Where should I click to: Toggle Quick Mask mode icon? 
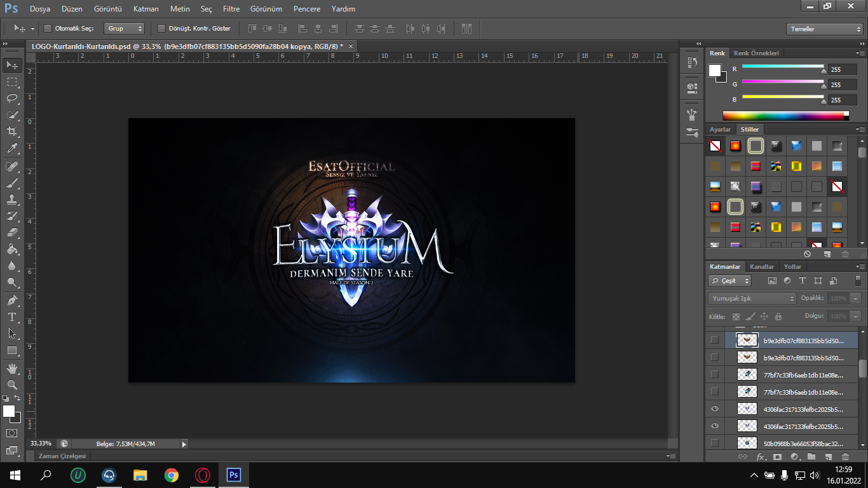12,433
